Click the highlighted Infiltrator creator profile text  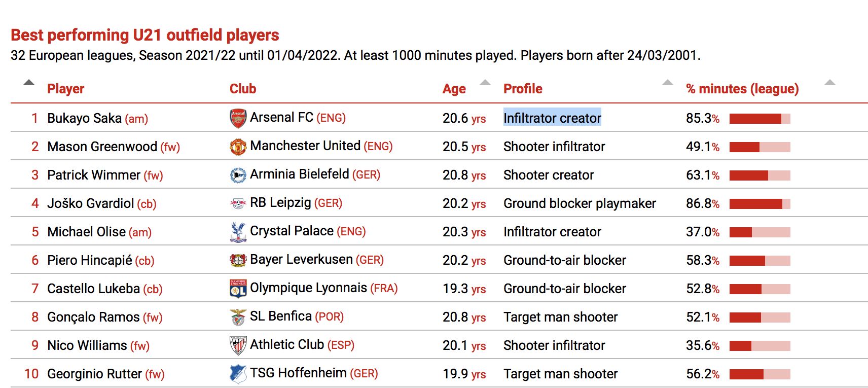tap(552, 118)
